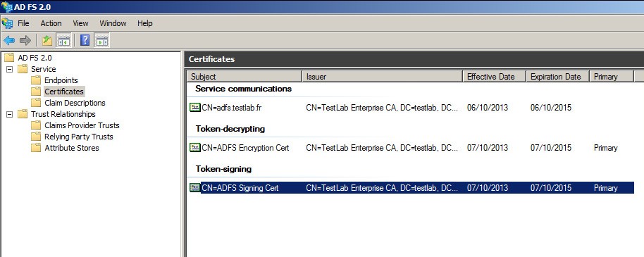Open the View menu

pyautogui.click(x=80, y=23)
